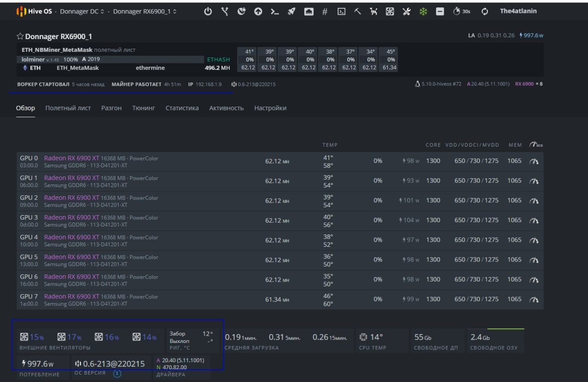Click the ETHASH algorithm label
This screenshot has width=588, height=382.
[x=219, y=59]
